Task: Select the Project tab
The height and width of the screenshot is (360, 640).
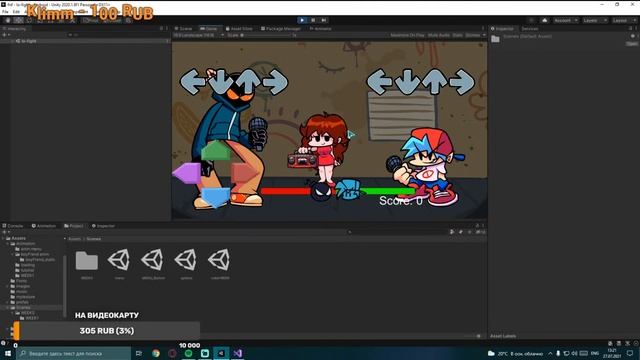Action: tap(74, 226)
